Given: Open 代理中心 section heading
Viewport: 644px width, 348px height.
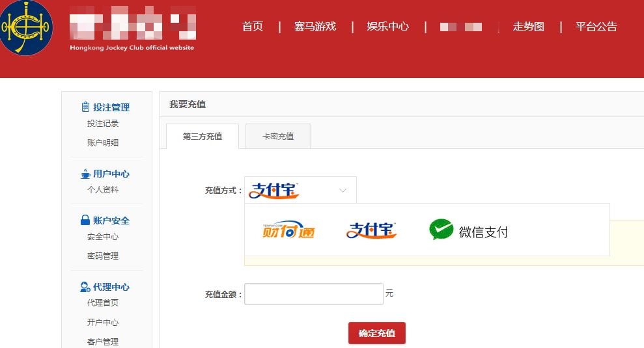Looking at the screenshot, I should [111, 288].
